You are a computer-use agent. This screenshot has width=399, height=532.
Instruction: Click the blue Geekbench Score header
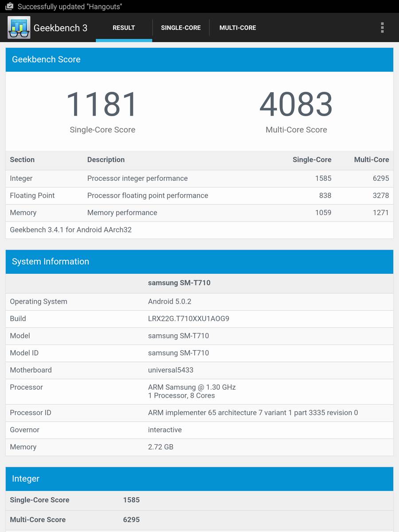199,59
